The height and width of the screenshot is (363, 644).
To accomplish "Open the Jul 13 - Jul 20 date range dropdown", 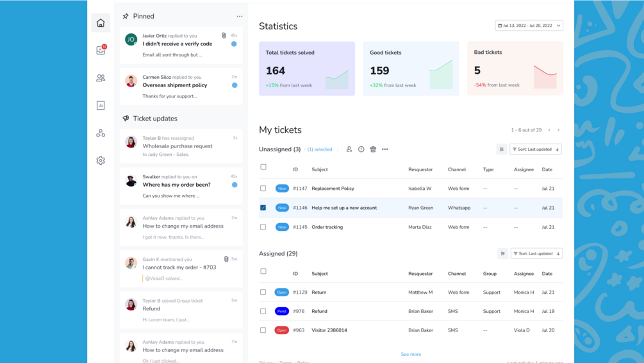I will 529,26.
